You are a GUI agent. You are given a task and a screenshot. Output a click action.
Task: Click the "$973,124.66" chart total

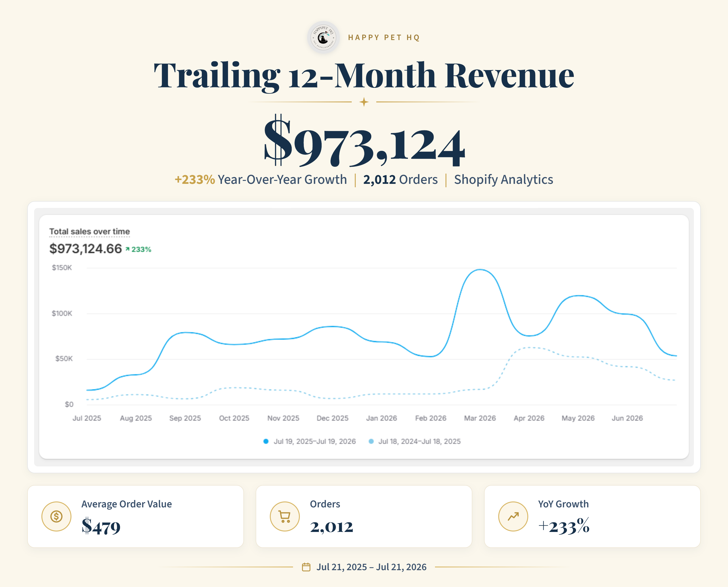(86, 249)
